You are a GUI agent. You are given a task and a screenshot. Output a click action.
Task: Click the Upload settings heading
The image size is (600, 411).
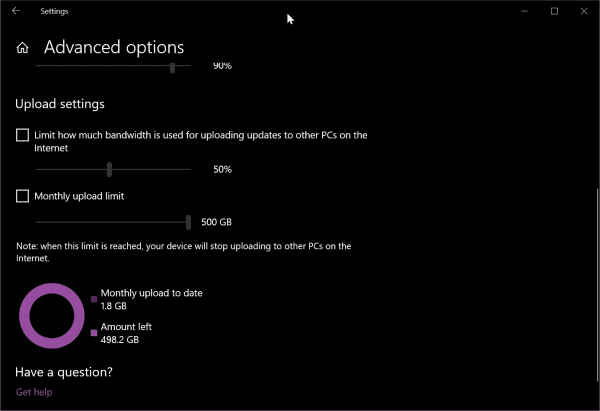[60, 104]
